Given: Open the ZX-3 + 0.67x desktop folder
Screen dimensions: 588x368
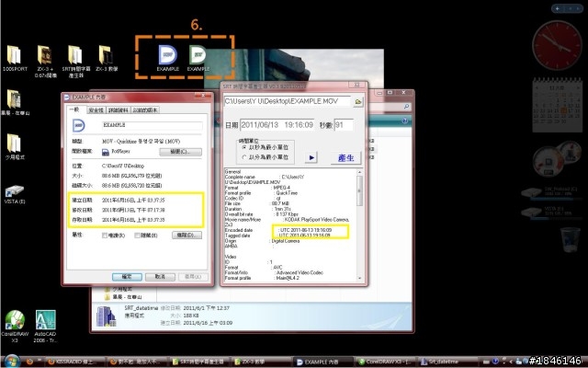Looking at the screenshot, I should (45, 62).
